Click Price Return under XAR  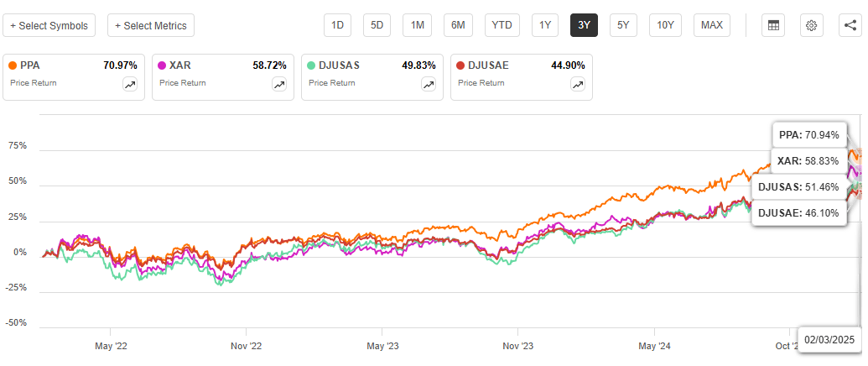coord(183,83)
